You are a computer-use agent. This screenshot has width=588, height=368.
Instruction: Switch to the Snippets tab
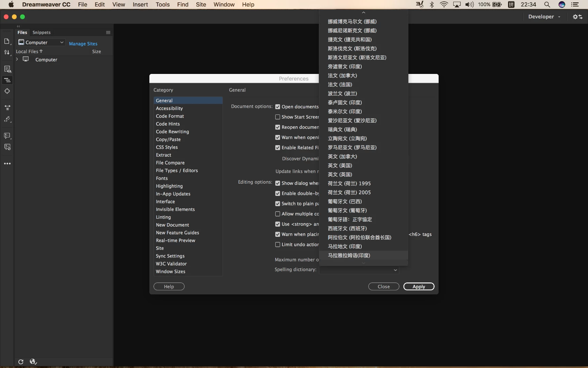click(x=42, y=32)
